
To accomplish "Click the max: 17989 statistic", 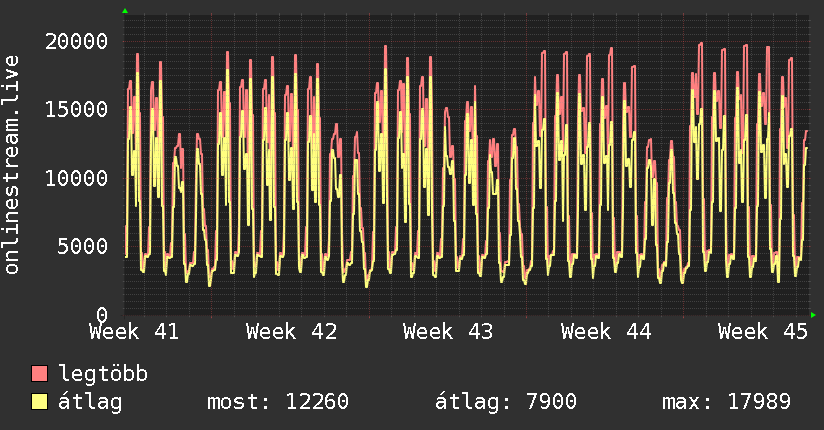I will [x=726, y=402].
